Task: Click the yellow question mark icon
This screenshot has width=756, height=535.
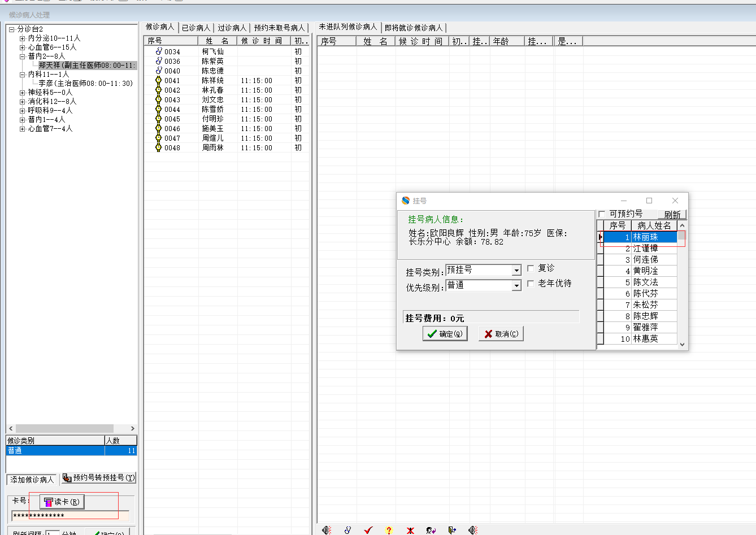Action: pyautogui.click(x=389, y=530)
